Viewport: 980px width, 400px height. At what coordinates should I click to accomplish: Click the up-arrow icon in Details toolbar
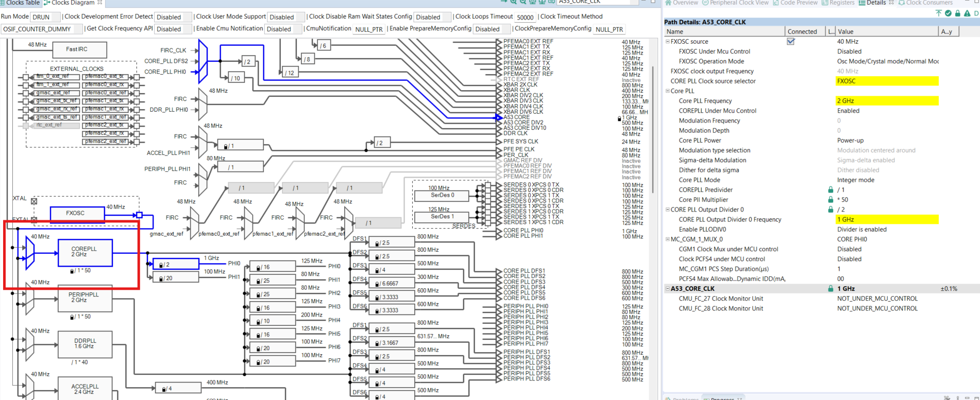click(x=938, y=13)
